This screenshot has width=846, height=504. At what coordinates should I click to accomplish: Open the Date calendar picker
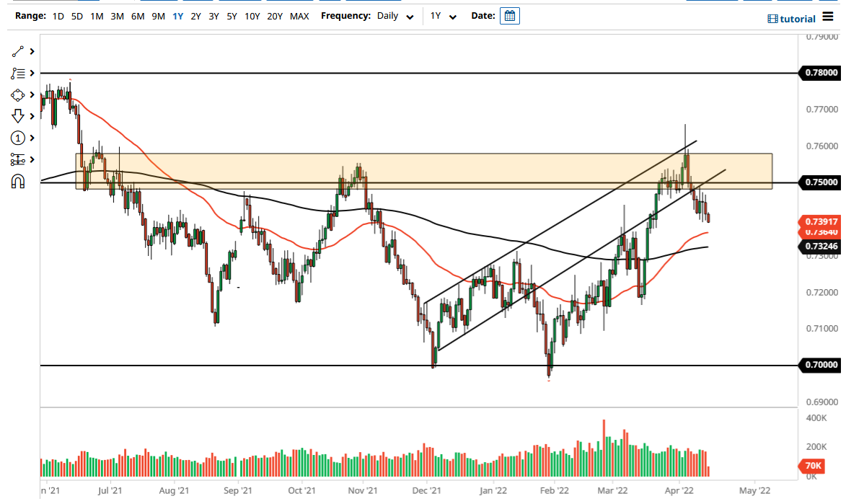point(510,15)
